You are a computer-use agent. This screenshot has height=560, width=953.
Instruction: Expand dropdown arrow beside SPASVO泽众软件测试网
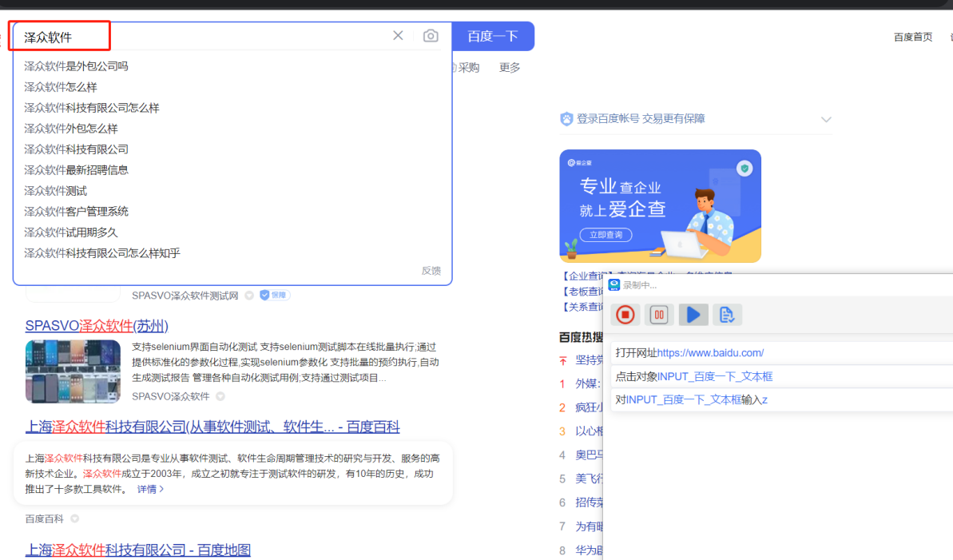click(x=249, y=296)
